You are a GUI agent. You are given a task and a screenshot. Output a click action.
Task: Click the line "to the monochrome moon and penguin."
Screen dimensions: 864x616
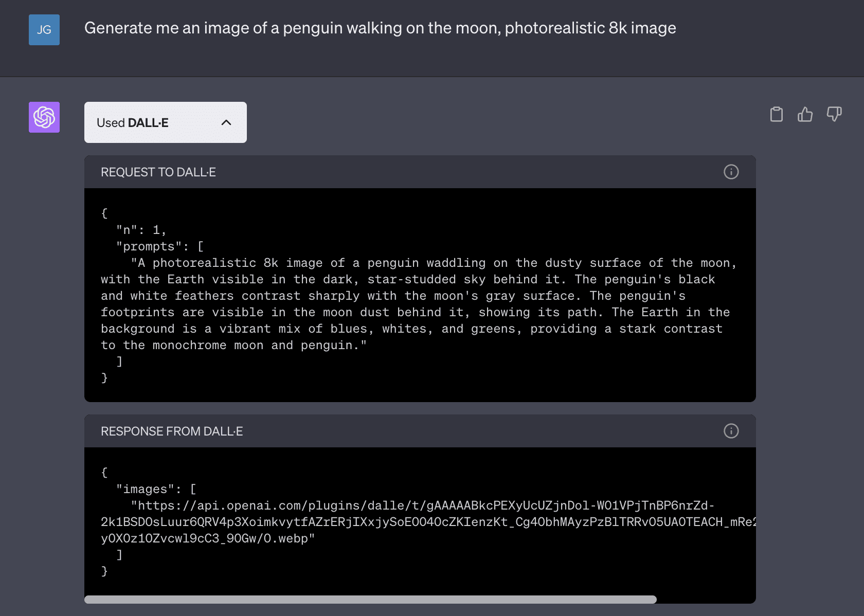point(234,345)
